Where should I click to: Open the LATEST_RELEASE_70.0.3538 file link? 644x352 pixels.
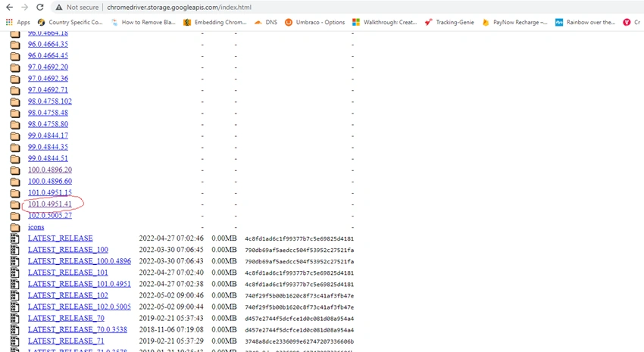pos(77,329)
